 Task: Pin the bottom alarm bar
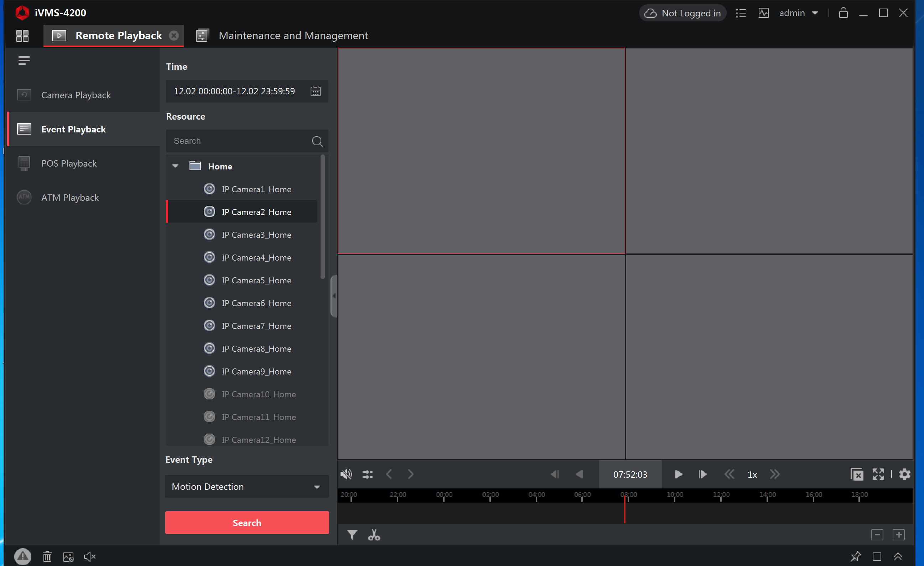pos(856,557)
